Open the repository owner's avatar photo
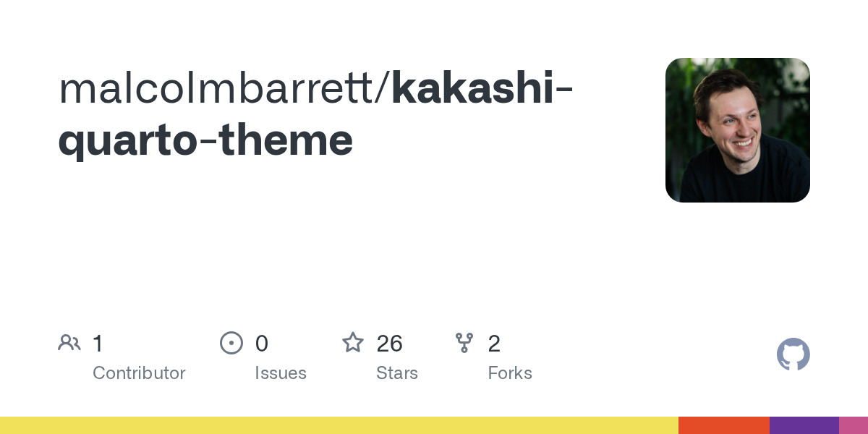This screenshot has height=434, width=868. pos(737,130)
